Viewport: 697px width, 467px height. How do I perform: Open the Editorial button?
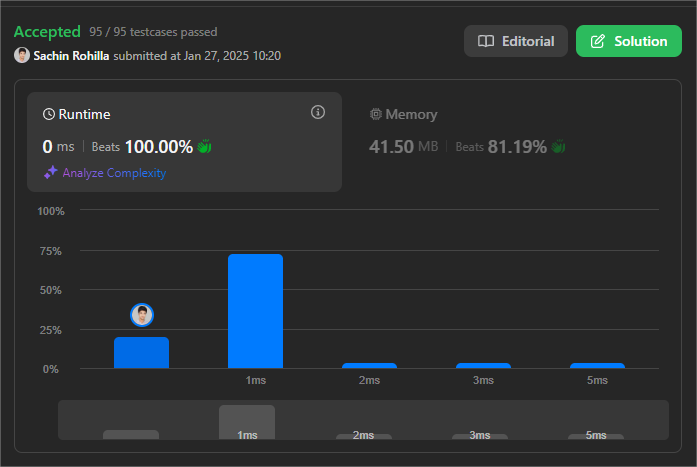click(516, 41)
